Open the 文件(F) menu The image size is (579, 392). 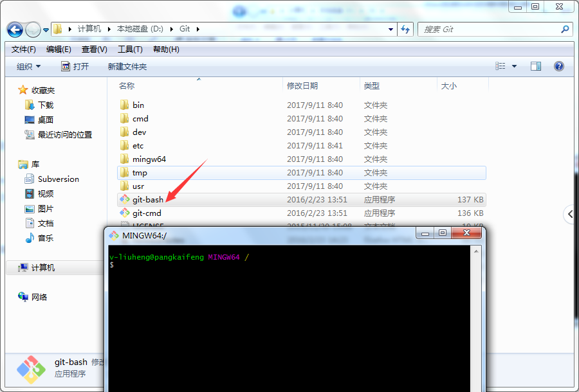(x=24, y=49)
